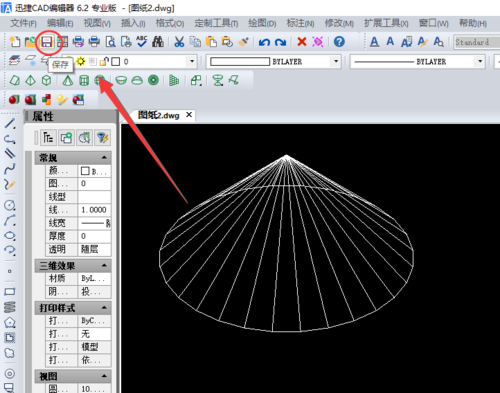Run the ABC spell check

click(142, 42)
